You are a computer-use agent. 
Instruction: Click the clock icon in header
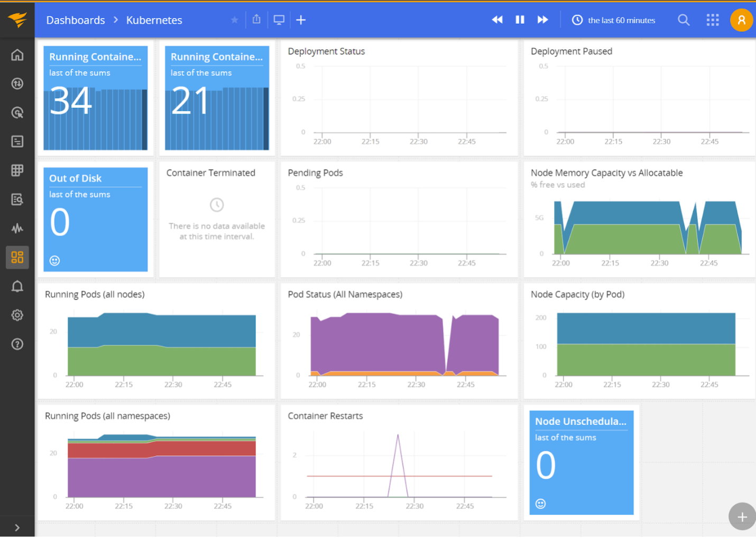click(577, 20)
